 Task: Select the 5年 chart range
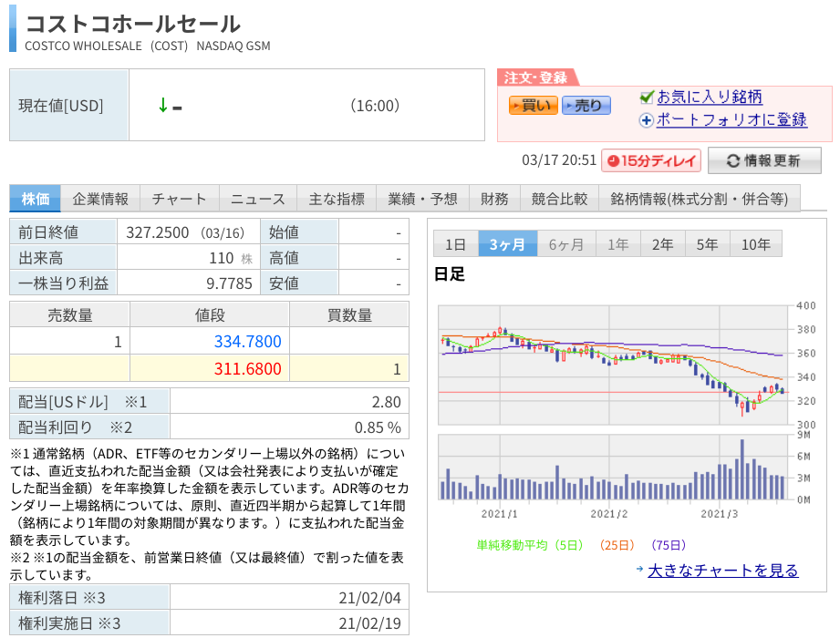707,244
